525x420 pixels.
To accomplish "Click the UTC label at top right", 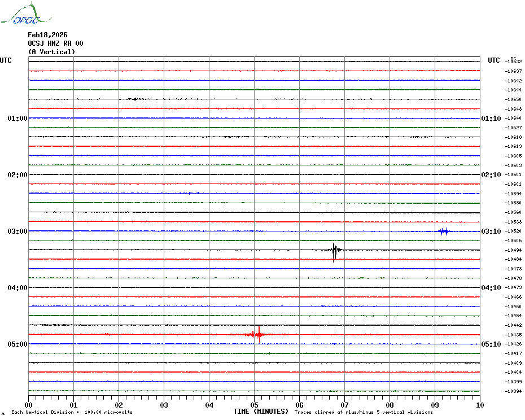I will pos(494,60).
